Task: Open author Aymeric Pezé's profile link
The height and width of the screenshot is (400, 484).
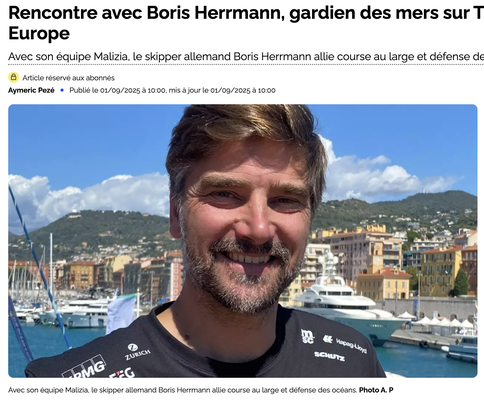Action: (31, 90)
